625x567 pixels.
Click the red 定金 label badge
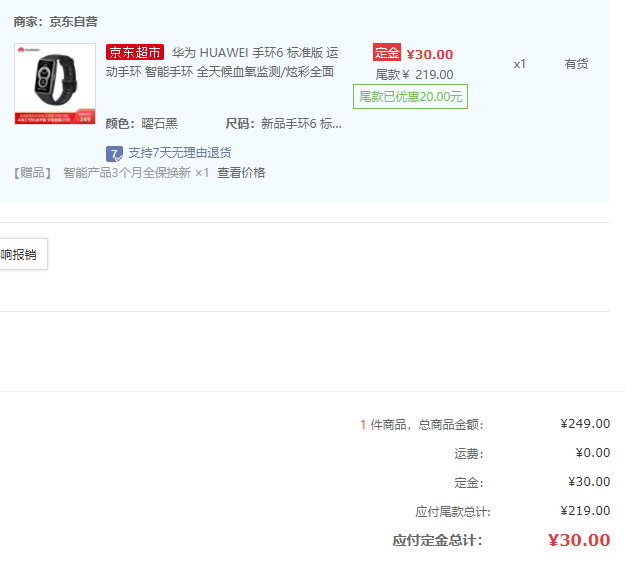387,52
